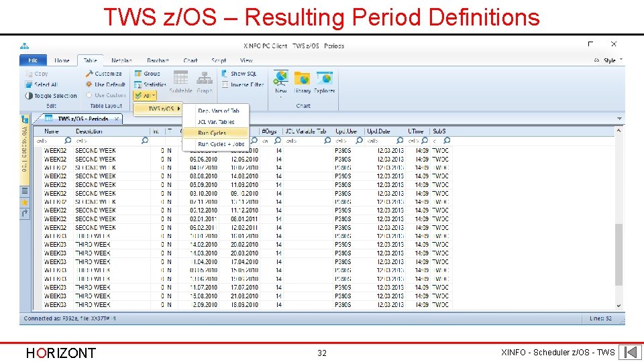644x362 pixels.
Task: Click the slide's first-page navigation icon
Action: tap(631, 352)
